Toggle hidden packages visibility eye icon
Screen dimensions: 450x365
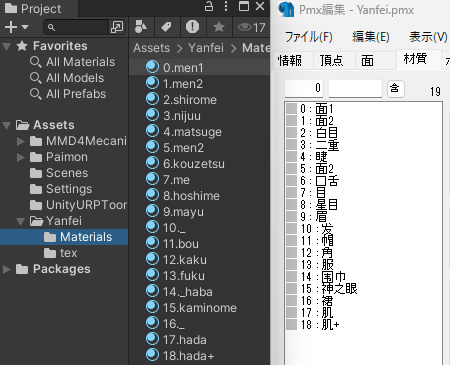pyautogui.click(x=251, y=27)
